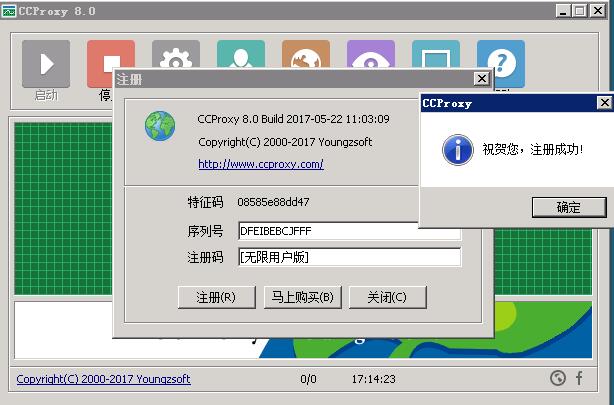Click the blue info icon in message box
The image size is (614, 405).
[x=458, y=150]
